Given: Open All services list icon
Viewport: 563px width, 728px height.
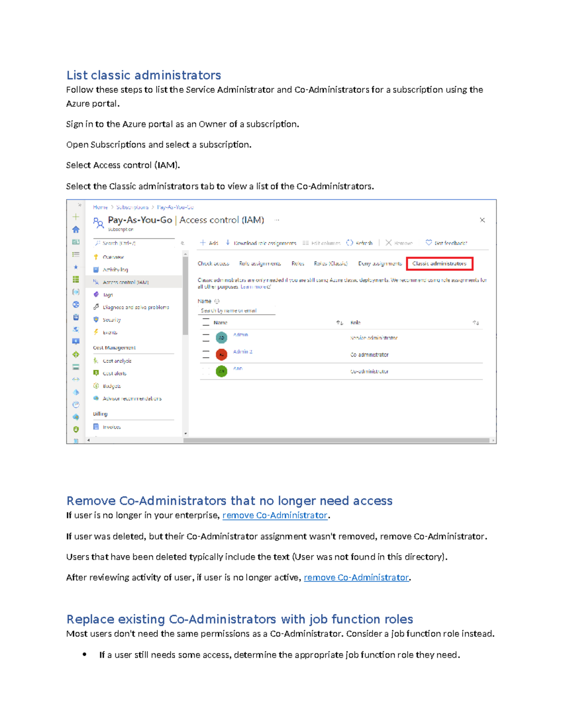Looking at the screenshot, I should pyautogui.click(x=76, y=255).
